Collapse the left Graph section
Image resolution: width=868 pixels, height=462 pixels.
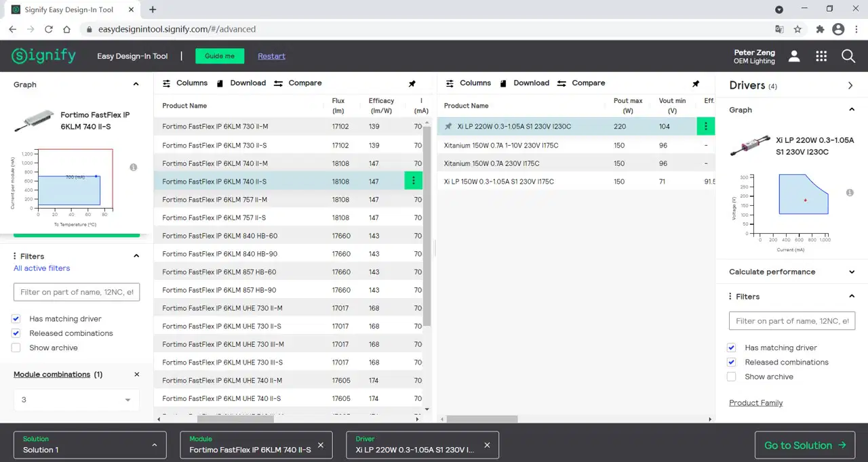point(136,85)
